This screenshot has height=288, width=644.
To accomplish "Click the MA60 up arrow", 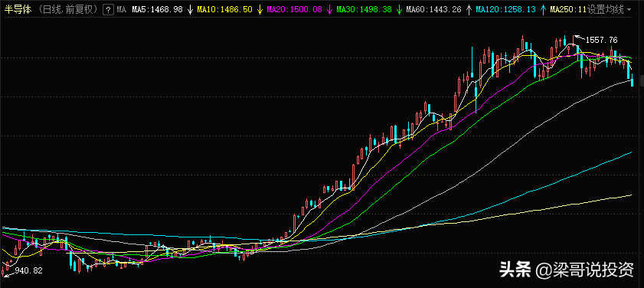I will 469,9.
